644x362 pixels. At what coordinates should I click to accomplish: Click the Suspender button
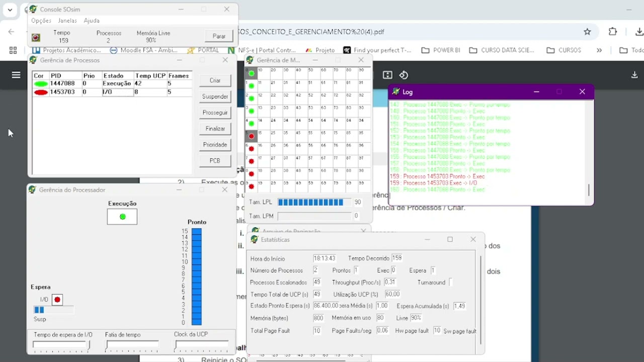(215, 97)
